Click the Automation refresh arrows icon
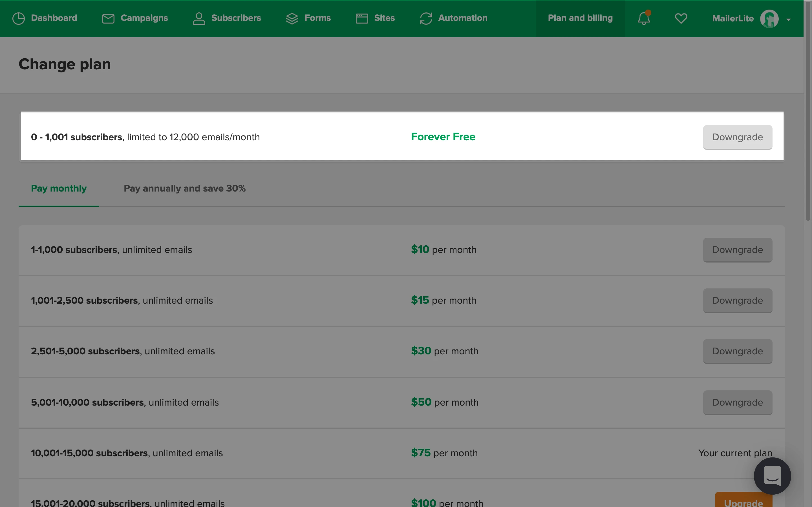 [426, 18]
